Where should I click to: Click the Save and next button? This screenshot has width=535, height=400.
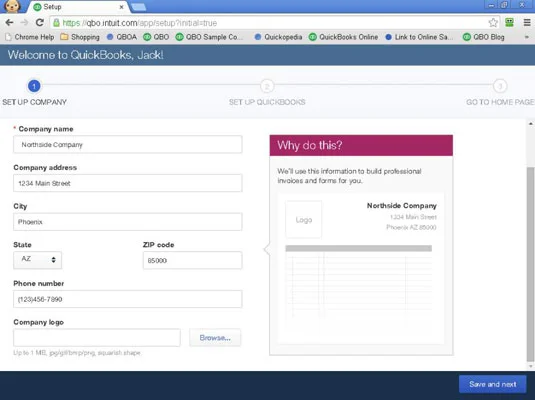pos(492,384)
